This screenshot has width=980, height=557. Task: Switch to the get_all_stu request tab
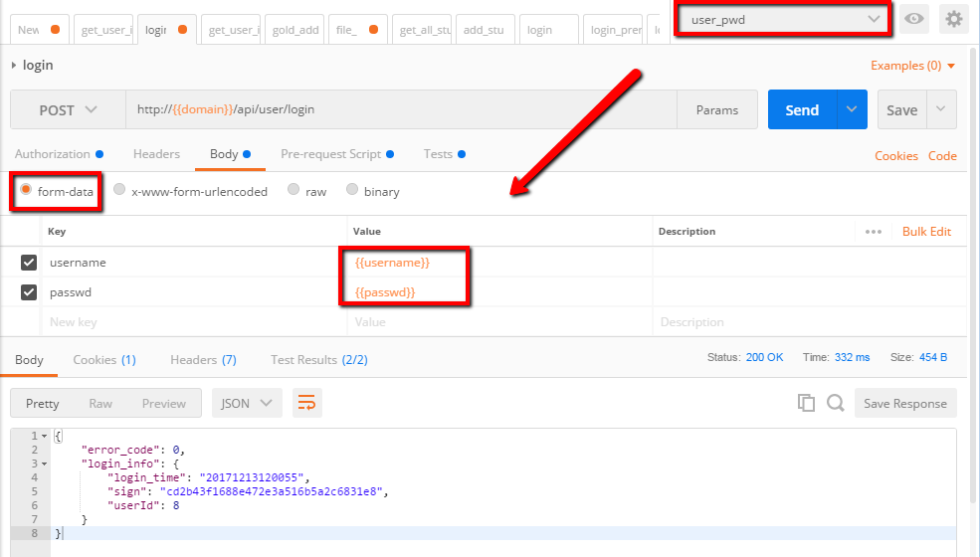coord(424,30)
